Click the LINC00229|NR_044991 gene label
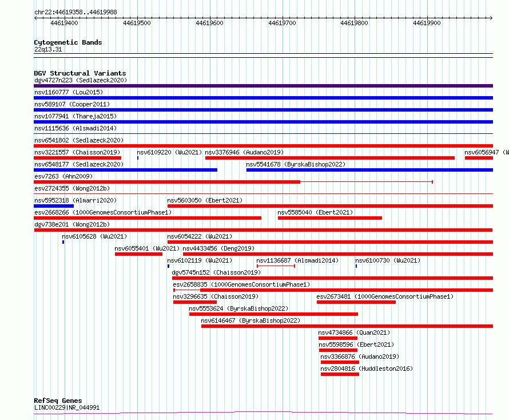 [x=67, y=407]
